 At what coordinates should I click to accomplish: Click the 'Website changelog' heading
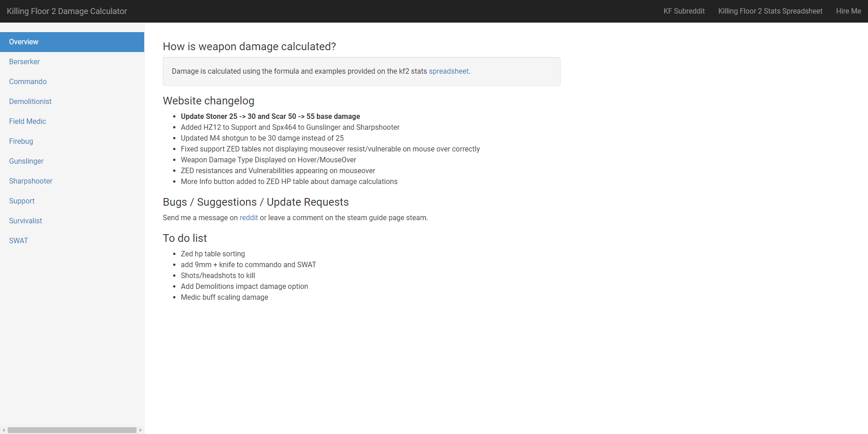coord(208,101)
